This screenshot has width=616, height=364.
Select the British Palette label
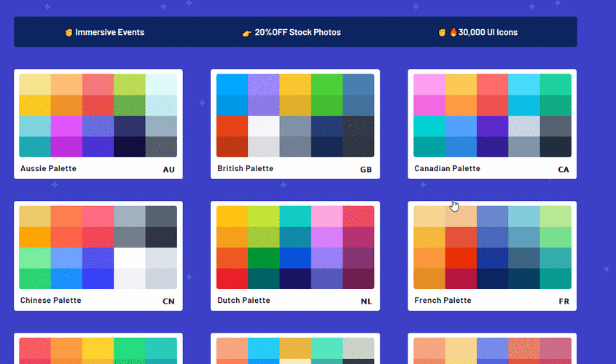point(246,169)
